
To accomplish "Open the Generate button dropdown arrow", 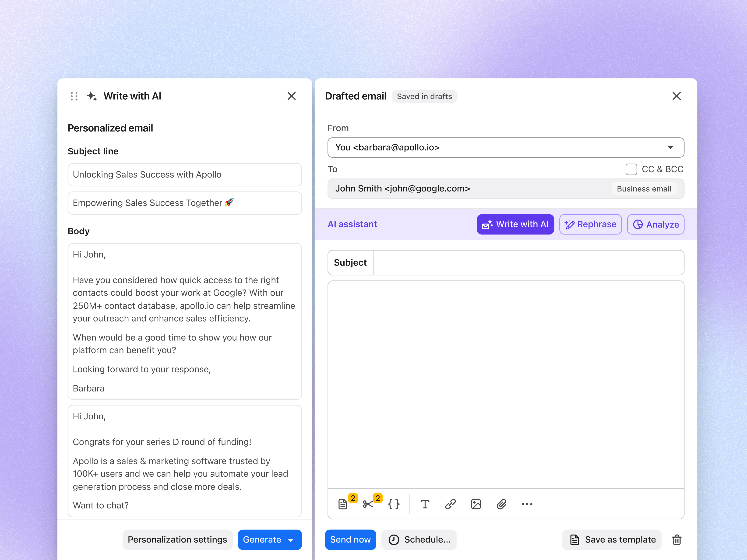I will pyautogui.click(x=291, y=540).
